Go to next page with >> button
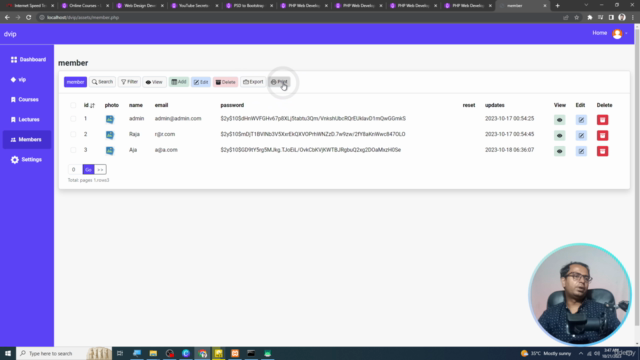This screenshot has height=360, width=640. (x=100, y=169)
